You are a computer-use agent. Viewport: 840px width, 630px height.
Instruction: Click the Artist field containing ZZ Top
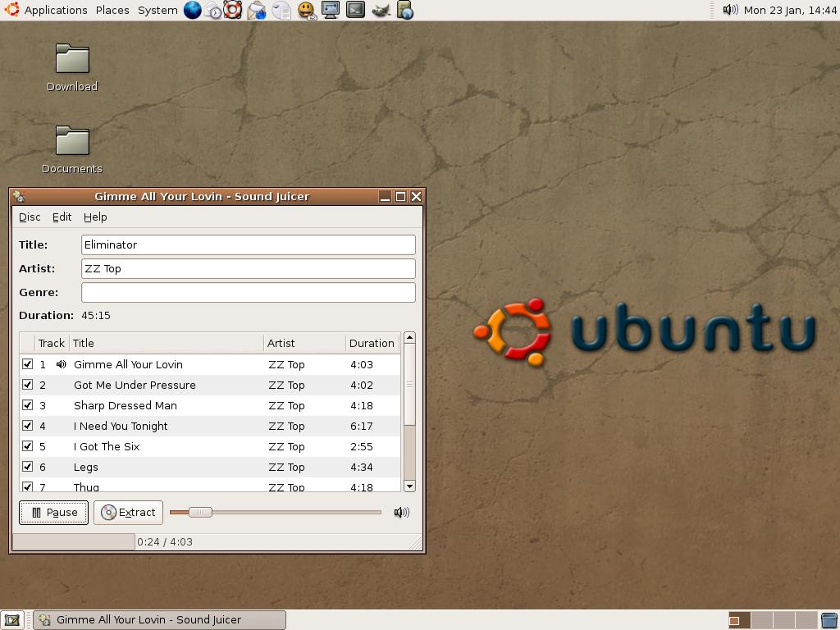[249, 268]
